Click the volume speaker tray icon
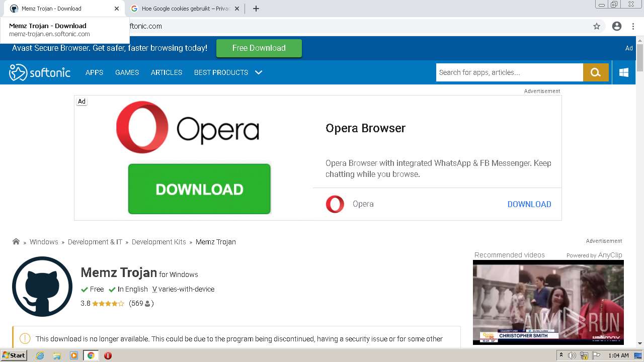 pyautogui.click(x=572, y=355)
